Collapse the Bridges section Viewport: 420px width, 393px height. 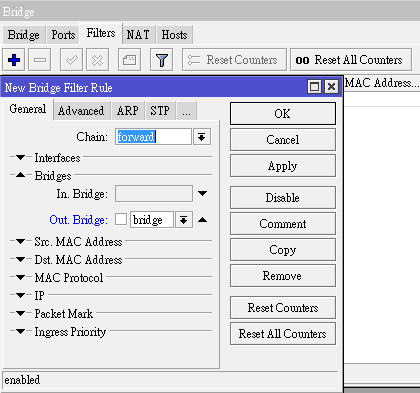click(x=20, y=175)
